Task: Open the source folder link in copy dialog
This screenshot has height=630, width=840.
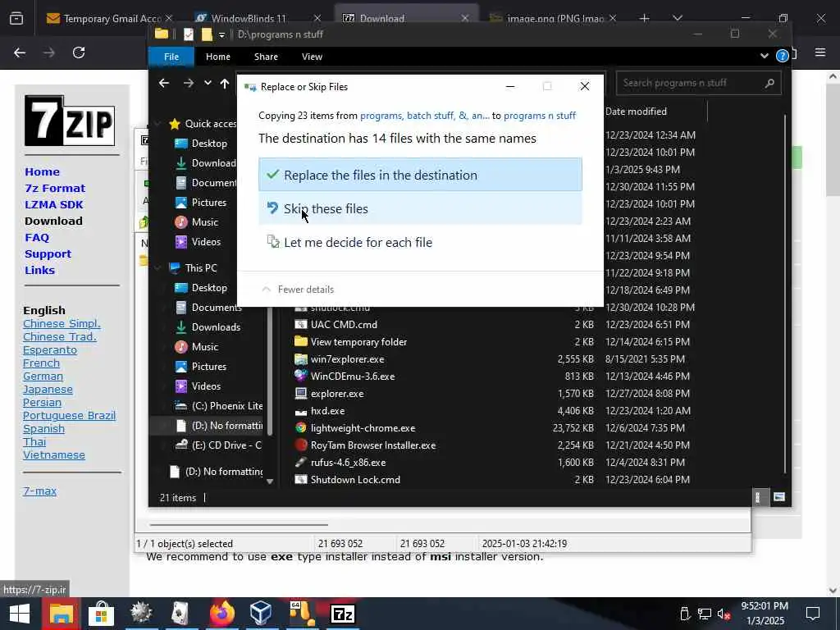Action: tap(424, 116)
